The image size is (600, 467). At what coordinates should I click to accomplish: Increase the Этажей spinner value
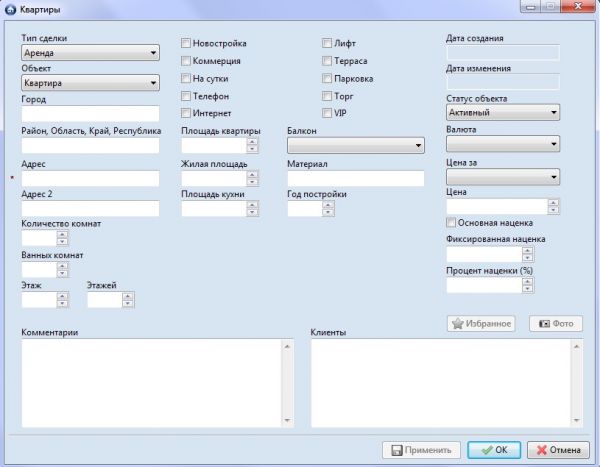[x=128, y=296]
